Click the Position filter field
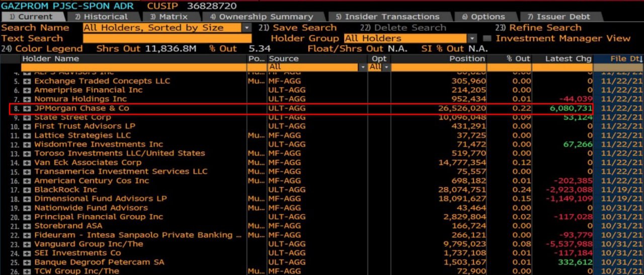 pyautogui.click(x=438, y=67)
